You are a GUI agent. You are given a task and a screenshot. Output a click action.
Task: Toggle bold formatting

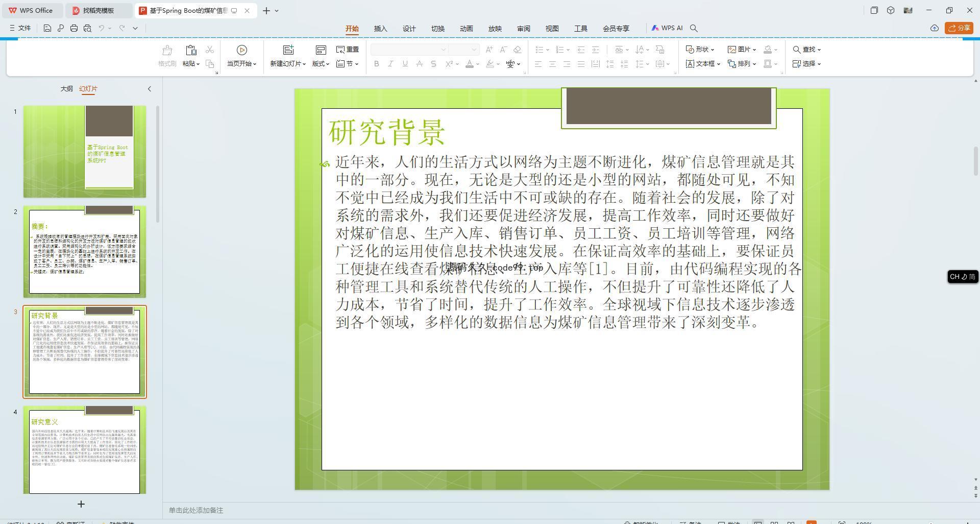tap(377, 64)
